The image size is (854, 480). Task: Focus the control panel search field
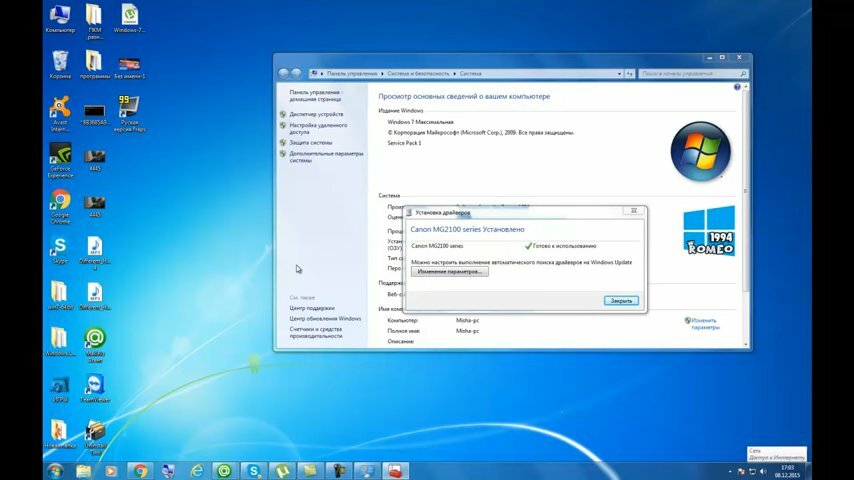tap(693, 74)
